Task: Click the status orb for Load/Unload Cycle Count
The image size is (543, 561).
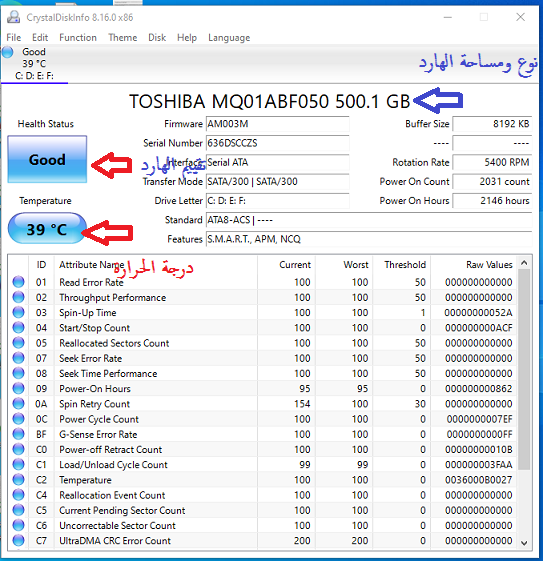Action: coord(18,464)
